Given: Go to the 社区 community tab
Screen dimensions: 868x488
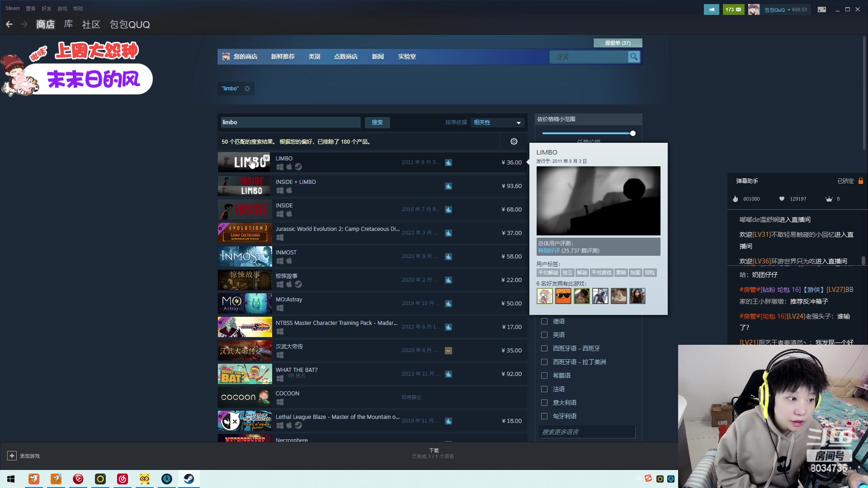Looking at the screenshot, I should tap(91, 24).
